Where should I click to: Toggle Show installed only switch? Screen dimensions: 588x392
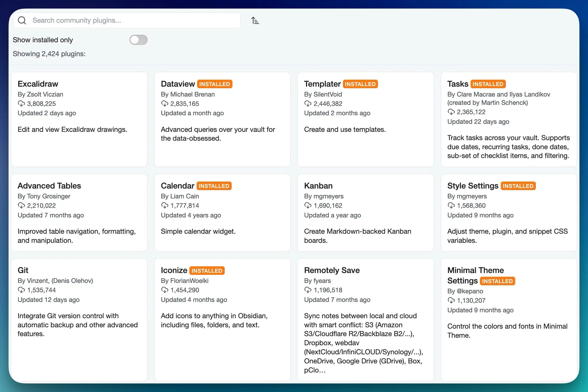[x=138, y=40]
